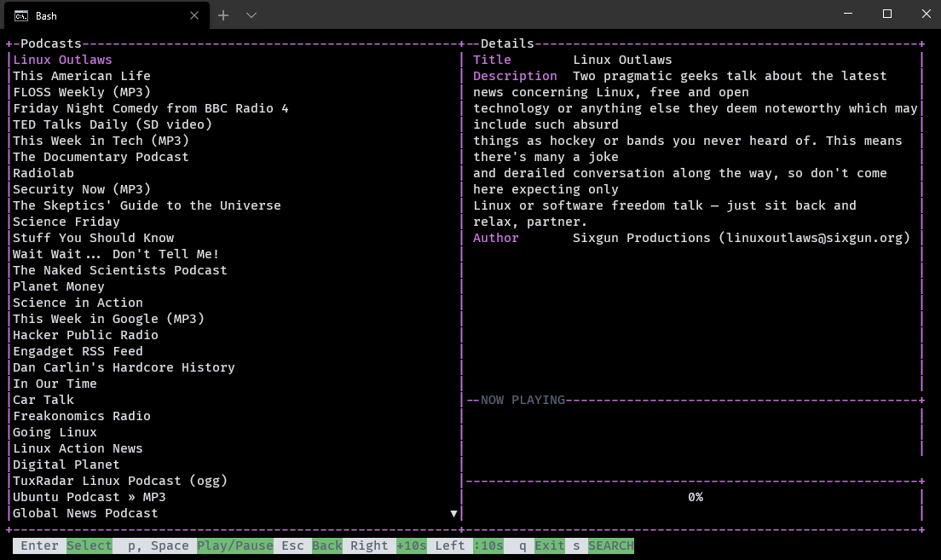Image resolution: width=941 pixels, height=560 pixels.
Task: Select the Linux Outlaws podcast
Action: (62, 60)
